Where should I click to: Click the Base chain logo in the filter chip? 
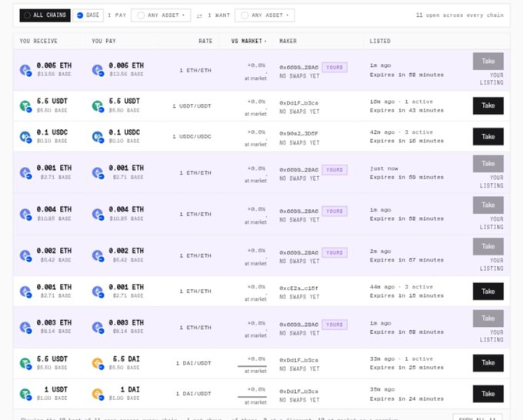[80, 15]
